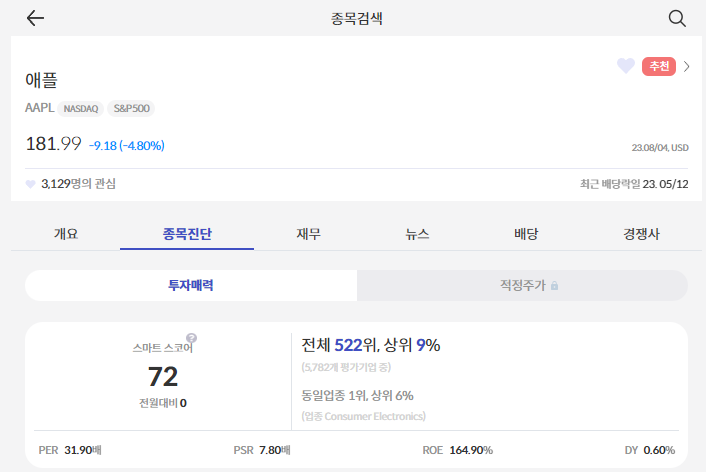Open the 뉴스 tab

(x=417, y=234)
